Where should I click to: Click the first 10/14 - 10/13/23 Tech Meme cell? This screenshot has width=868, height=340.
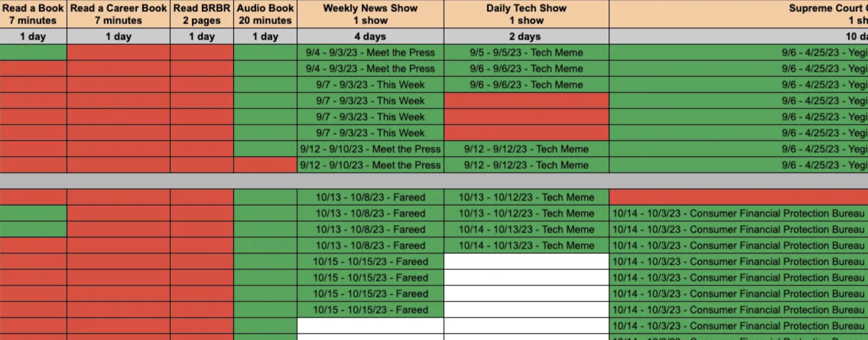(x=527, y=229)
